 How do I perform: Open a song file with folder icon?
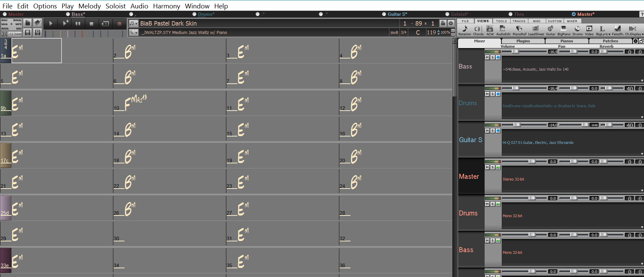click(38, 23)
